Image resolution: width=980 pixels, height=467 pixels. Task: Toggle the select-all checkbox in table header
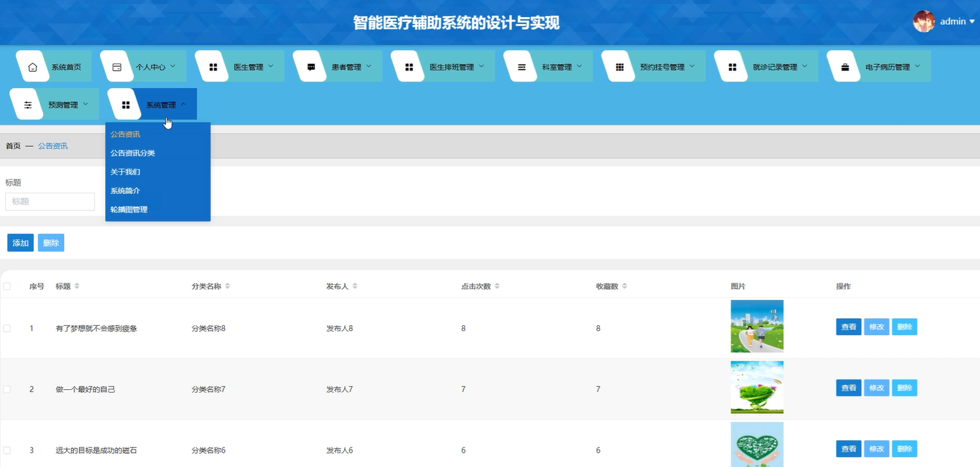[x=7, y=287]
